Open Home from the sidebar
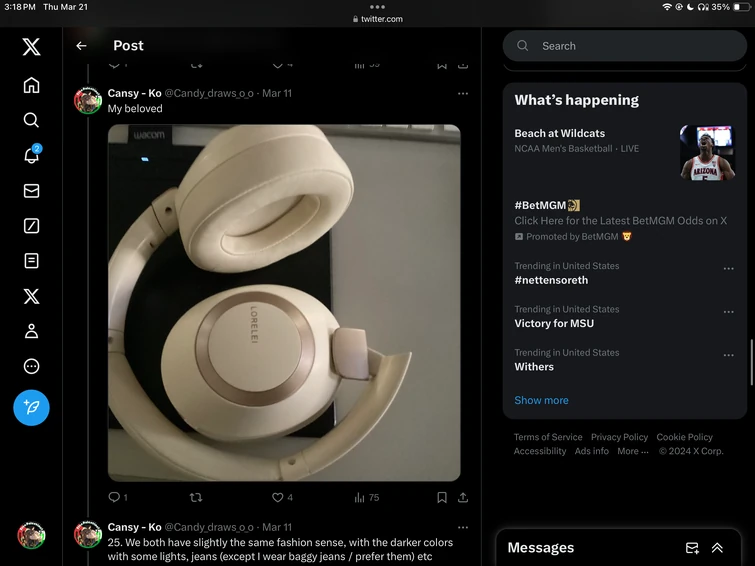Screen dimensions: 755x566 pos(31,85)
